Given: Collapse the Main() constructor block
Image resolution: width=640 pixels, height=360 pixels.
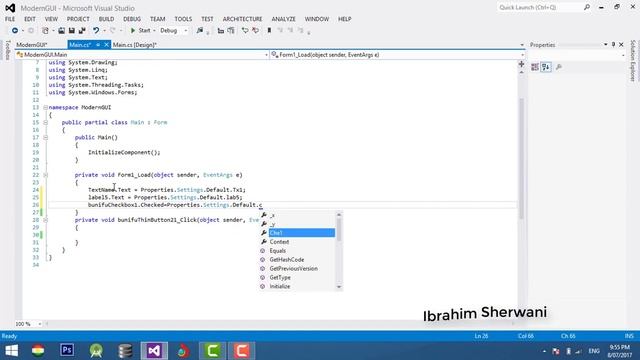Looking at the screenshot, I should [46, 138].
